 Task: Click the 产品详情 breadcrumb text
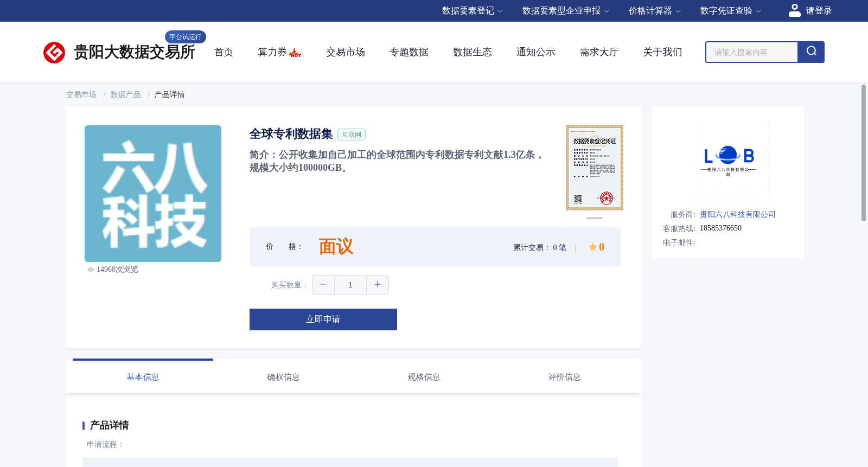[x=170, y=95]
